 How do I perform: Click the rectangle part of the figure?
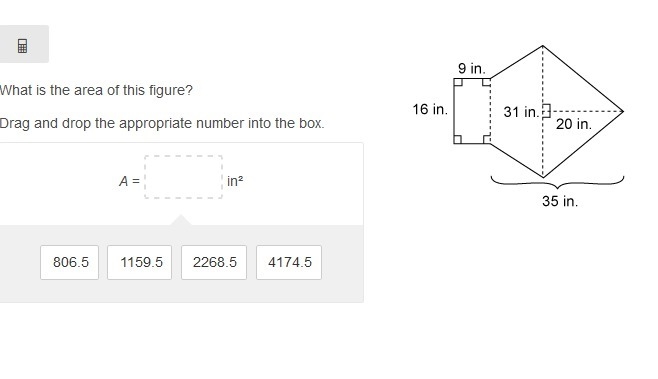click(472, 111)
